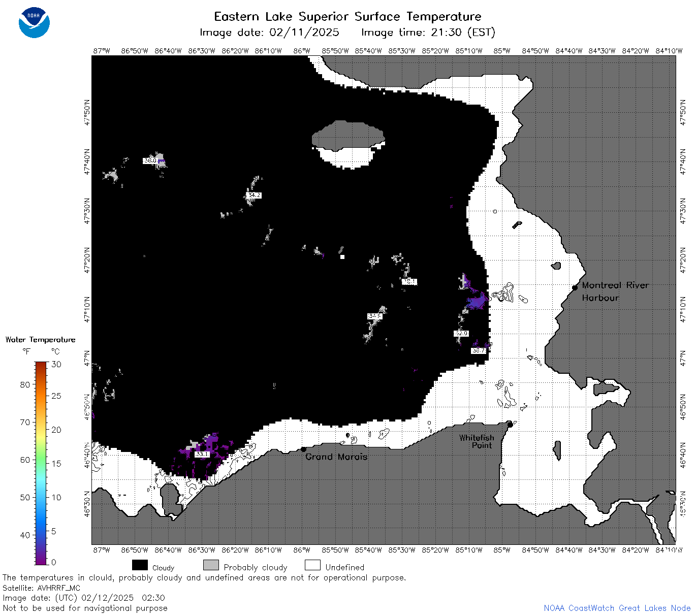The height and width of the screenshot is (616, 696).
Task: Click the 85°W label on the top axis
Action: [502, 51]
